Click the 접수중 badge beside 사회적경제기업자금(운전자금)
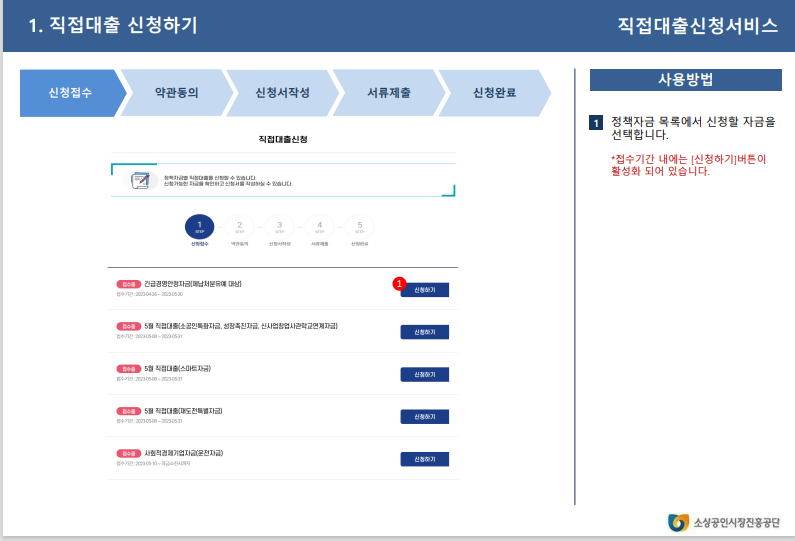This screenshot has width=795, height=541. click(129, 453)
